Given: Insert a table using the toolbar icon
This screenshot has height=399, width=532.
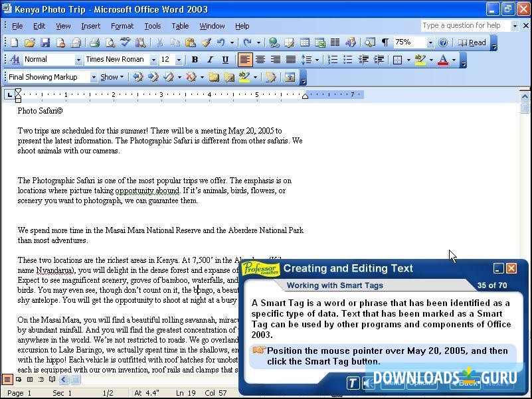Looking at the screenshot, I should coord(304,42).
